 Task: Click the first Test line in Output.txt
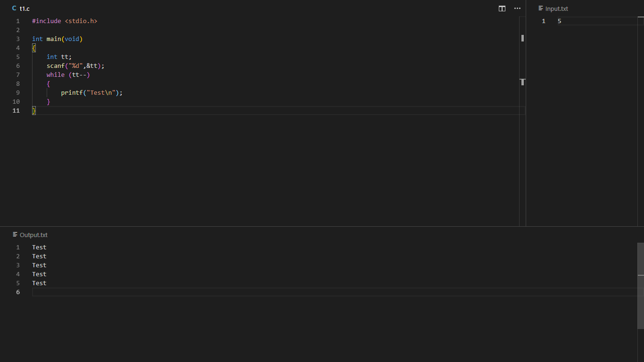39,247
